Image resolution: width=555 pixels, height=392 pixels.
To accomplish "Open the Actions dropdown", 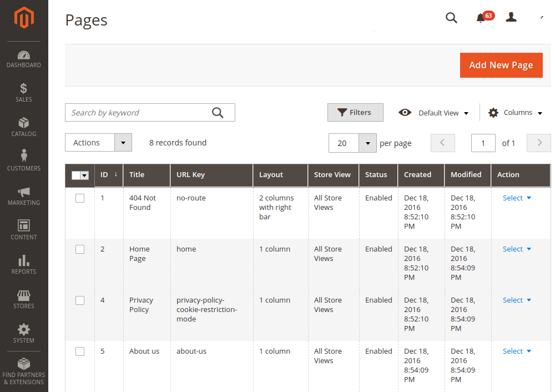I will pyautogui.click(x=98, y=142).
